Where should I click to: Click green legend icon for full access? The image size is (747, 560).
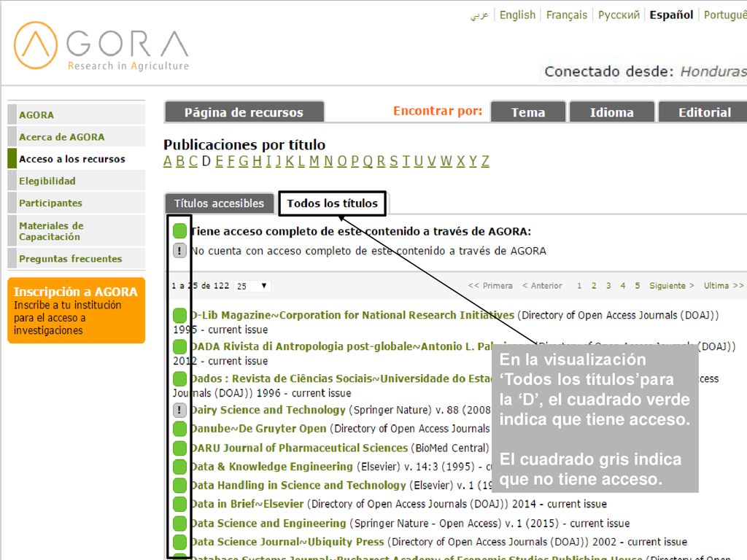click(179, 231)
